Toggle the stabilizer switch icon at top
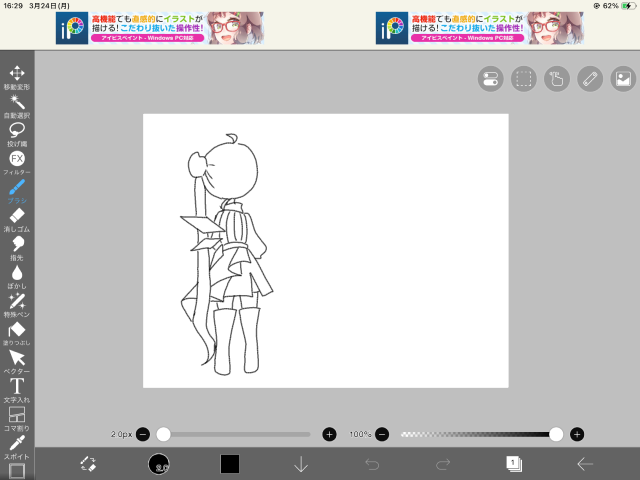 (x=491, y=79)
